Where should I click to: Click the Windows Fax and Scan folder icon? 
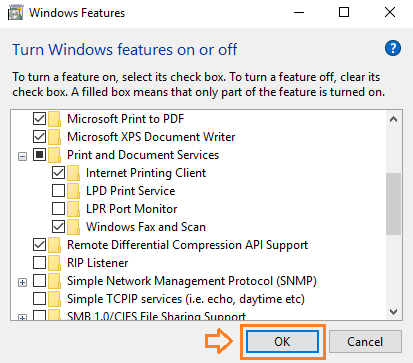(73, 227)
